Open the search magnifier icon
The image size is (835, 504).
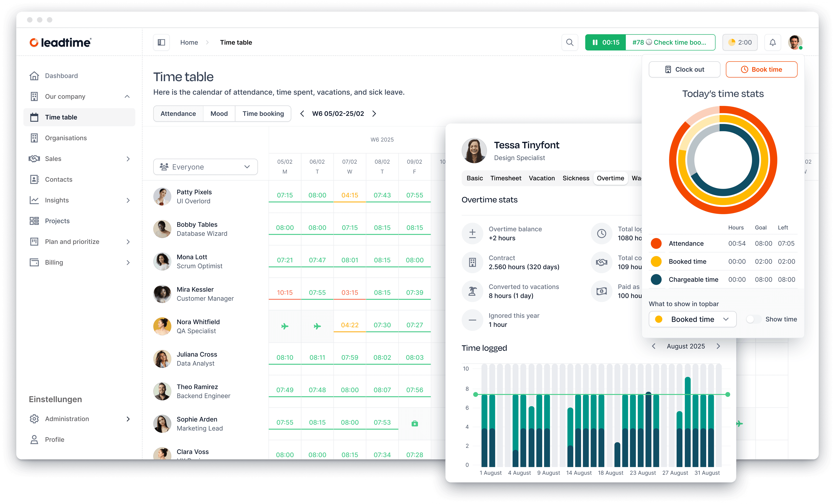pyautogui.click(x=570, y=42)
